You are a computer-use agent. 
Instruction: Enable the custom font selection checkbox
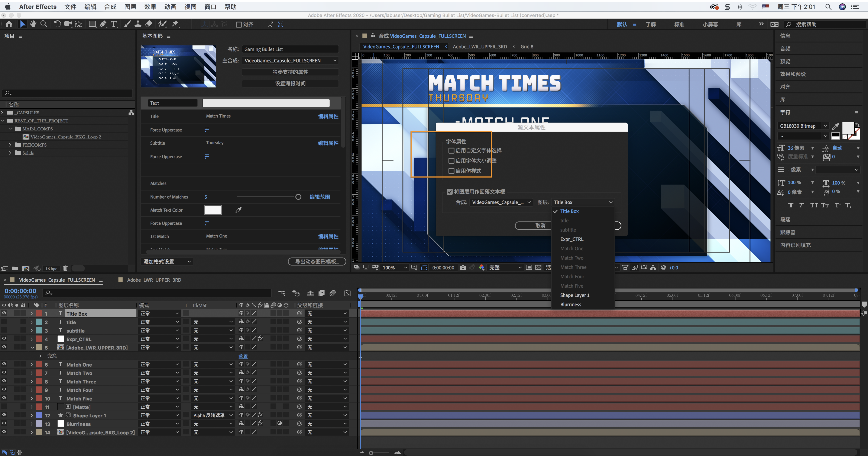pos(451,150)
